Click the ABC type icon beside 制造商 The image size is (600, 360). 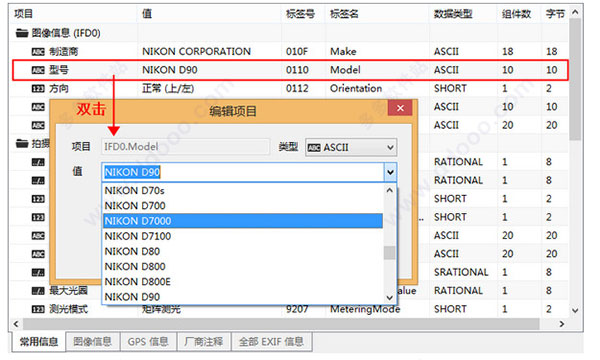[x=38, y=52]
